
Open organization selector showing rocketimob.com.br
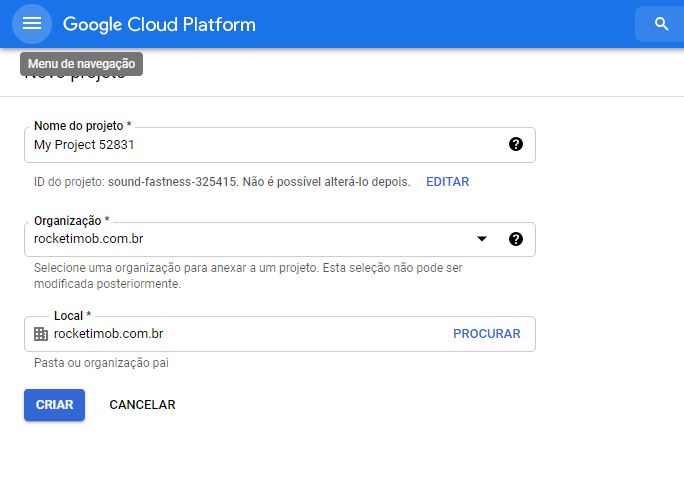(250, 239)
